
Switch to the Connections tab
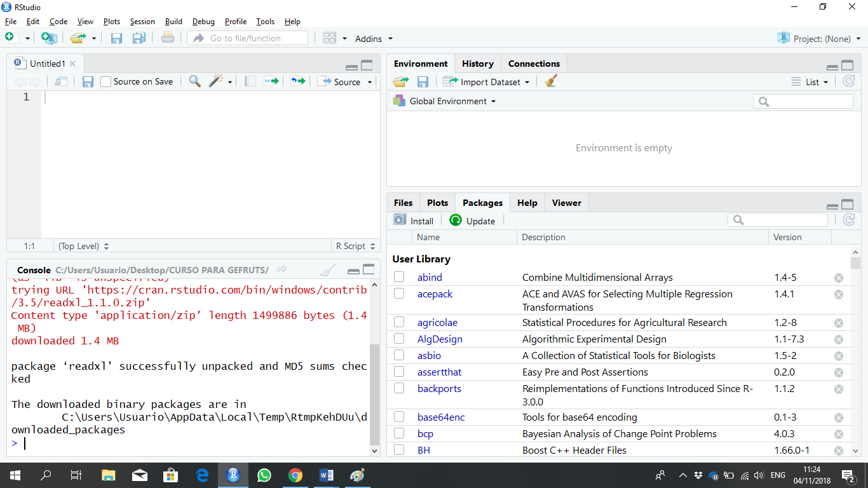click(534, 64)
